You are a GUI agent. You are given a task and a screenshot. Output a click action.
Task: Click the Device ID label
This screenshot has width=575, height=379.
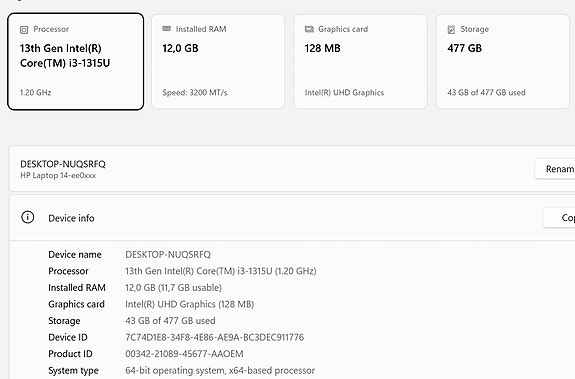click(x=68, y=337)
